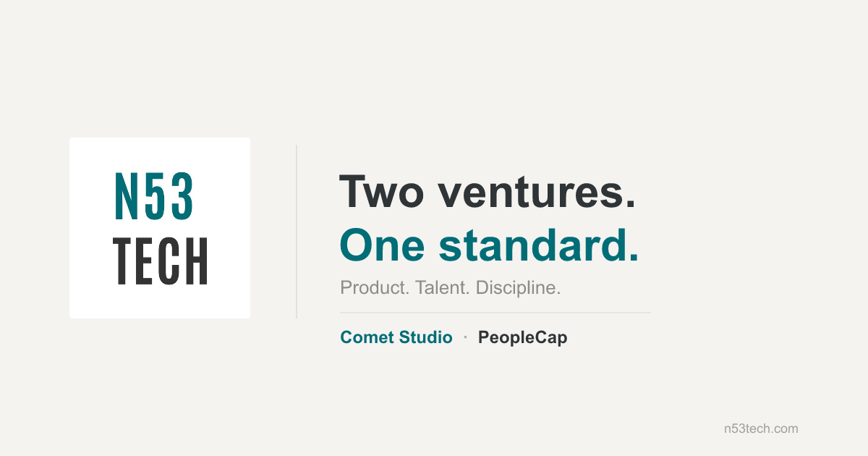868x456 pixels.
Task: Select the dark TECH text in logo
Action: [x=161, y=261]
